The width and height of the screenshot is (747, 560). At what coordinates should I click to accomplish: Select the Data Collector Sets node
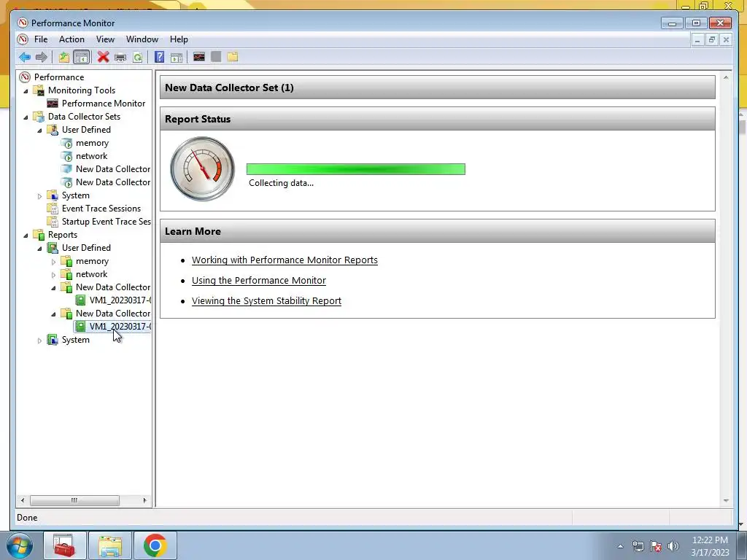click(84, 116)
